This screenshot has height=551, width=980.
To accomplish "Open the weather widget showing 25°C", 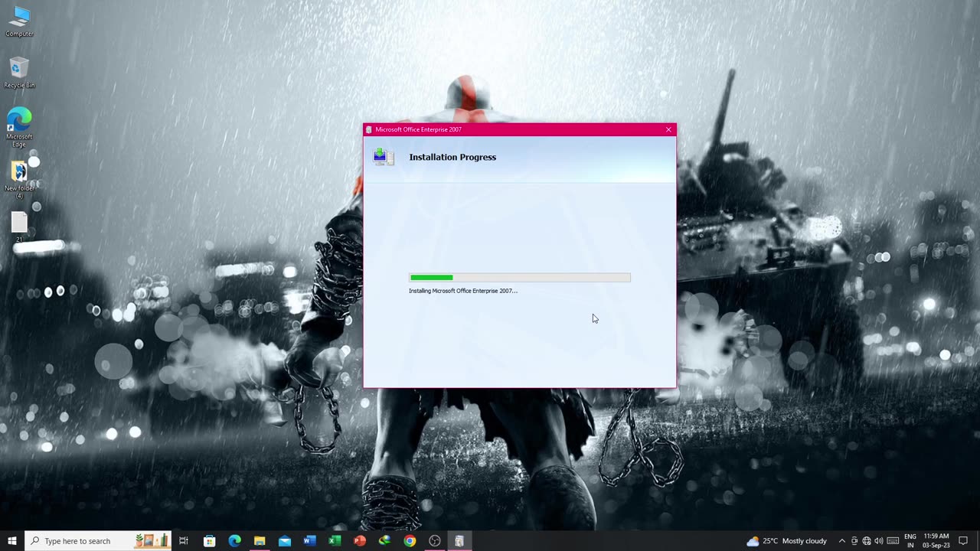I will 787,541.
